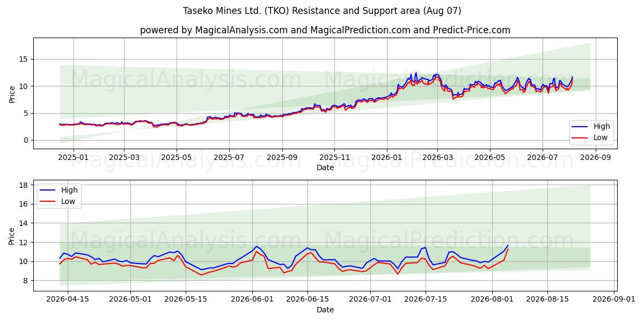Click the '2026-09' tick label on the top chart
Screen dimensions: 644x322
pos(596,157)
